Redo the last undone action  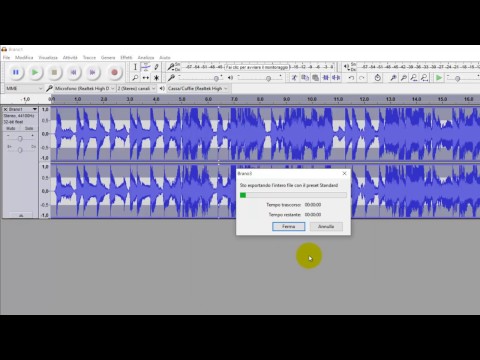click(x=362, y=78)
